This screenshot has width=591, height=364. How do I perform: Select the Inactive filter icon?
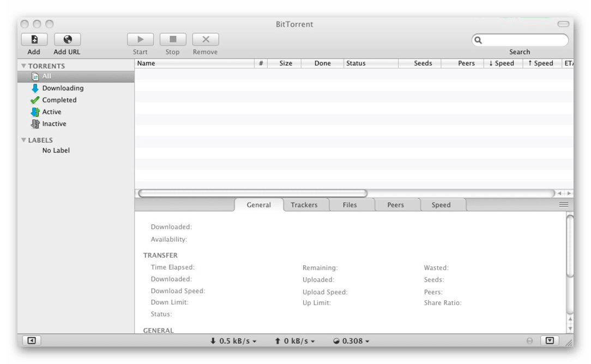click(x=35, y=124)
